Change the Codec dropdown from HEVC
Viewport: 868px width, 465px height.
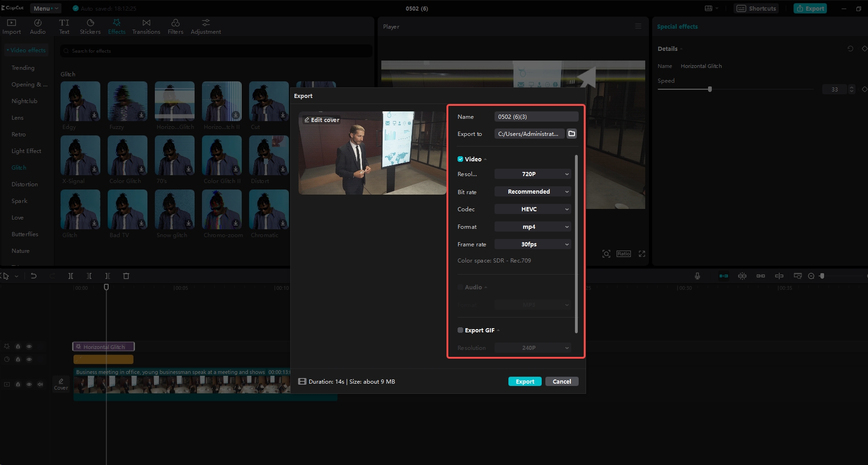[532, 209]
